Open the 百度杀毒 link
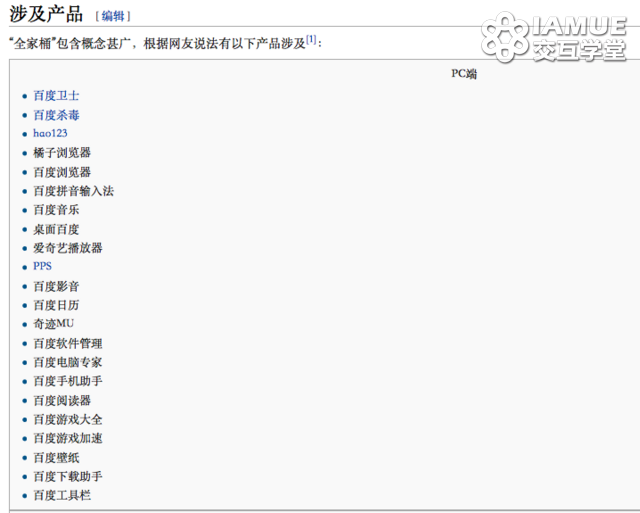The height and width of the screenshot is (513, 640). coord(56,115)
